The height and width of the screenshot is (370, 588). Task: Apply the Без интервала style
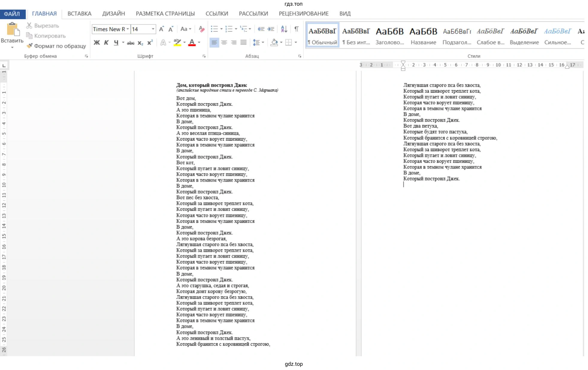356,35
